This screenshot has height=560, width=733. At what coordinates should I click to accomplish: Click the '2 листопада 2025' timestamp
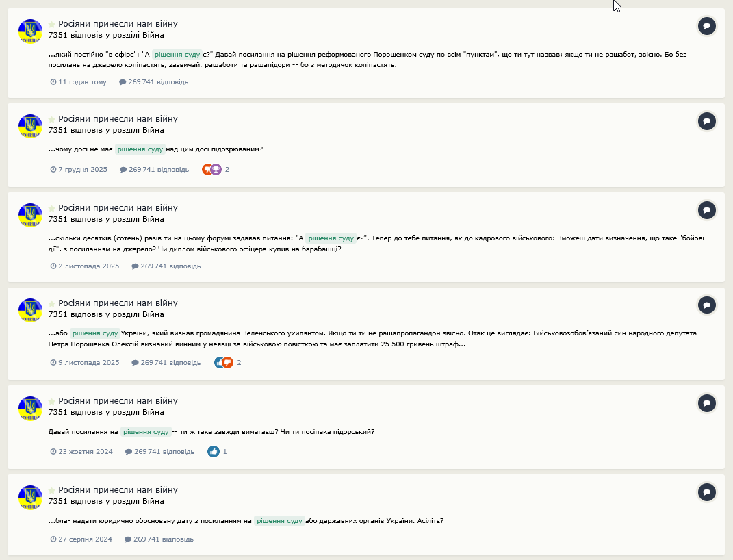[x=85, y=266]
